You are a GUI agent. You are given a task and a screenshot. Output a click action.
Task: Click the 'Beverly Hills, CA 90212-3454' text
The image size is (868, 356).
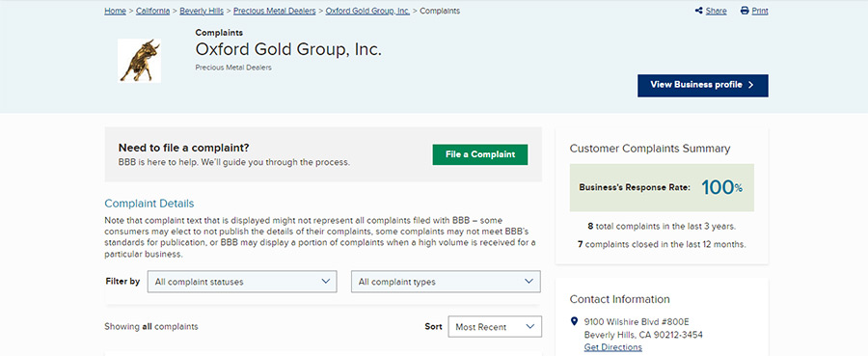[x=643, y=335]
